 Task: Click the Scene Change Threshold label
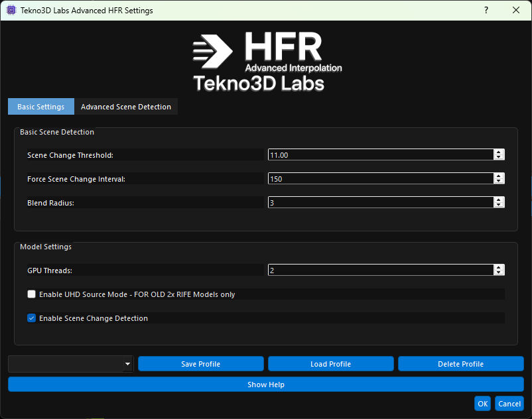click(70, 155)
